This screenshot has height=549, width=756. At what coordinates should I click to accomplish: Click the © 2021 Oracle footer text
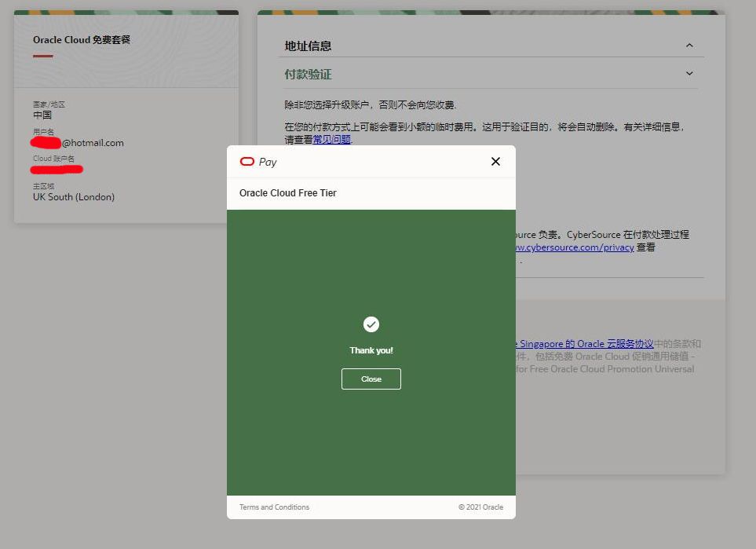pyautogui.click(x=480, y=507)
